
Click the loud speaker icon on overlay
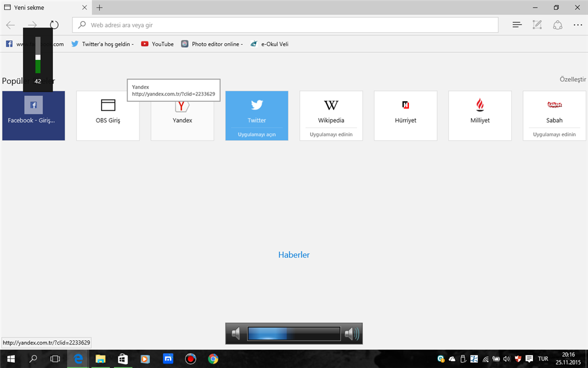point(352,333)
